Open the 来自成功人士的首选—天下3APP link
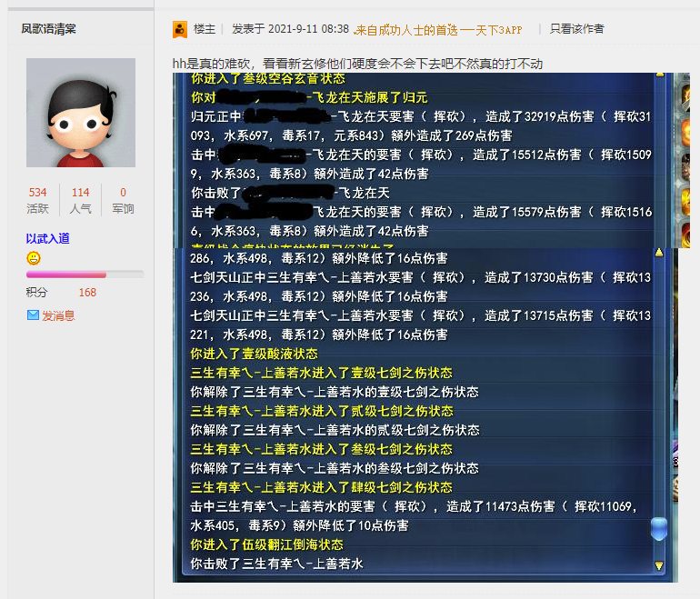Image resolution: width=700 pixels, height=599 pixels. (x=438, y=30)
